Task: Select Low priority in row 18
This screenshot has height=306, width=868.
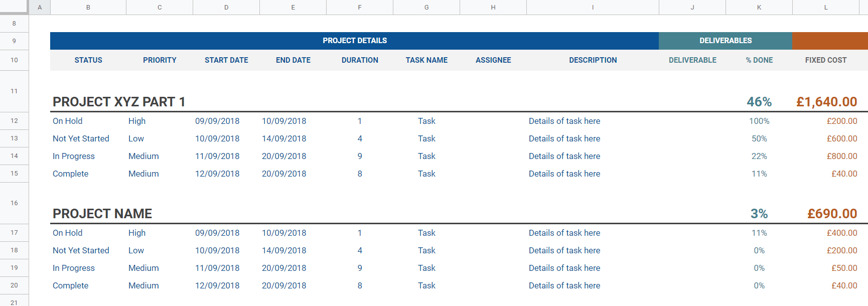Action: [x=160, y=250]
